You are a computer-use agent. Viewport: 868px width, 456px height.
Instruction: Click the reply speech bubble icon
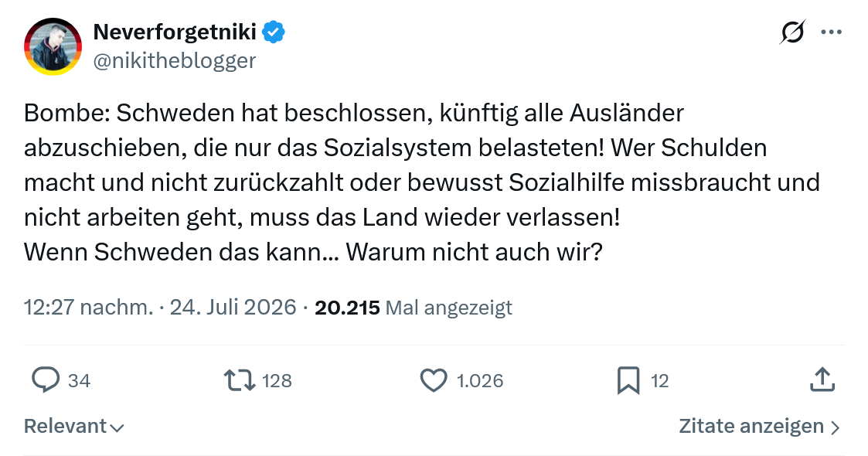46,380
